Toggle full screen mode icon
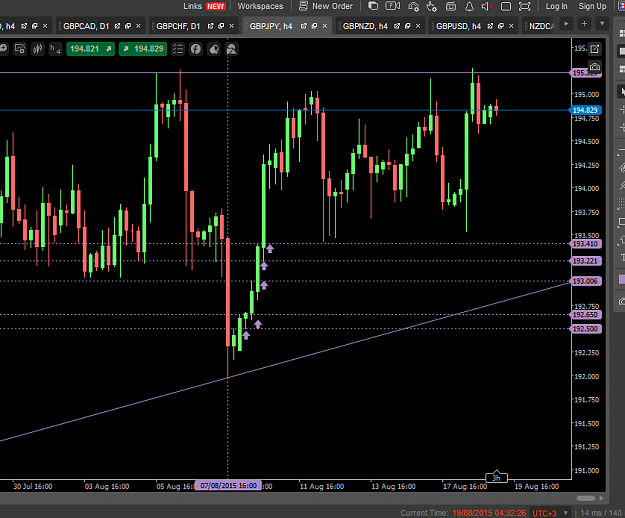Screen dimensions: 625x518 tap(525, 6)
